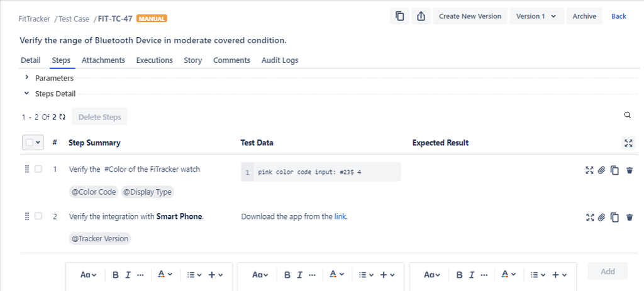Select step 2 checkbox

[x=38, y=216]
